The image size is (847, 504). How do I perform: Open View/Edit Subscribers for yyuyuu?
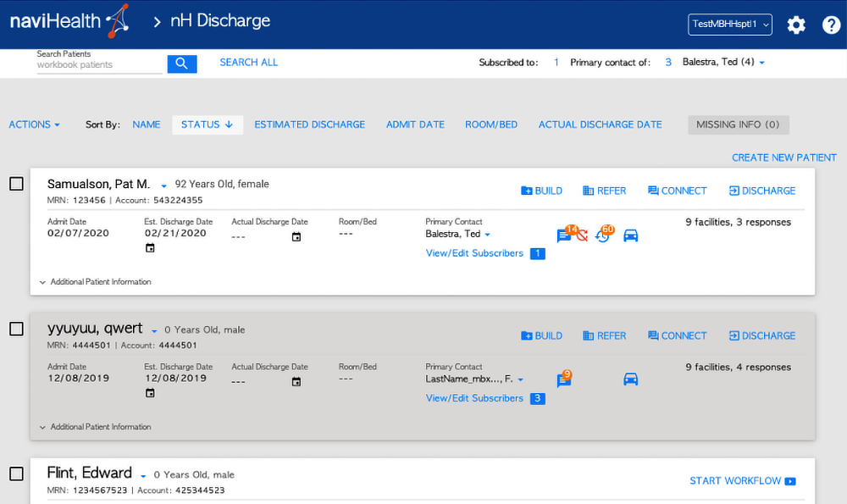(474, 399)
